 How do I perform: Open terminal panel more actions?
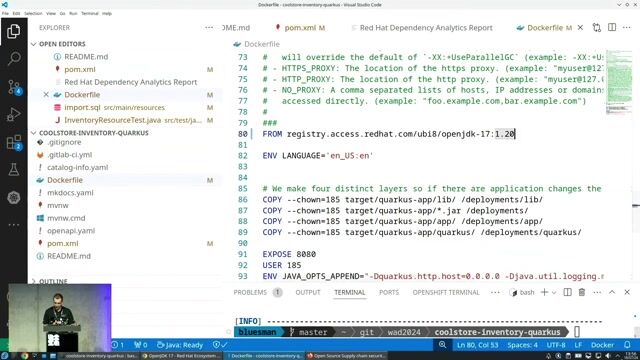[x=597, y=292]
